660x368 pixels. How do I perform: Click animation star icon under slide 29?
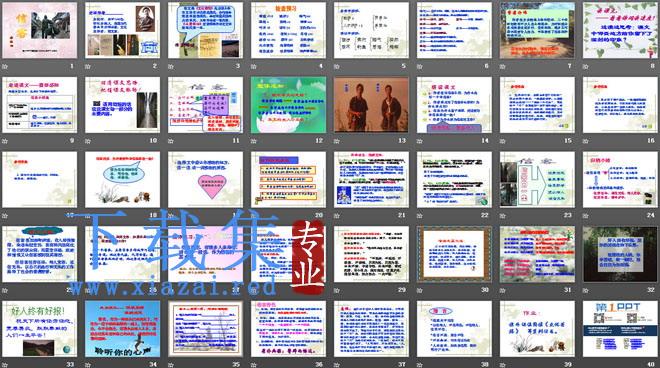click(x=337, y=290)
